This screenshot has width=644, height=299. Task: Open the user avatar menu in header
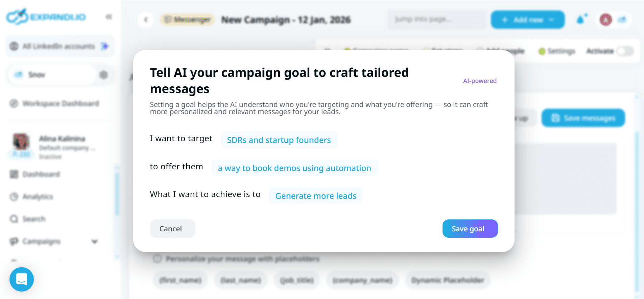(x=606, y=20)
